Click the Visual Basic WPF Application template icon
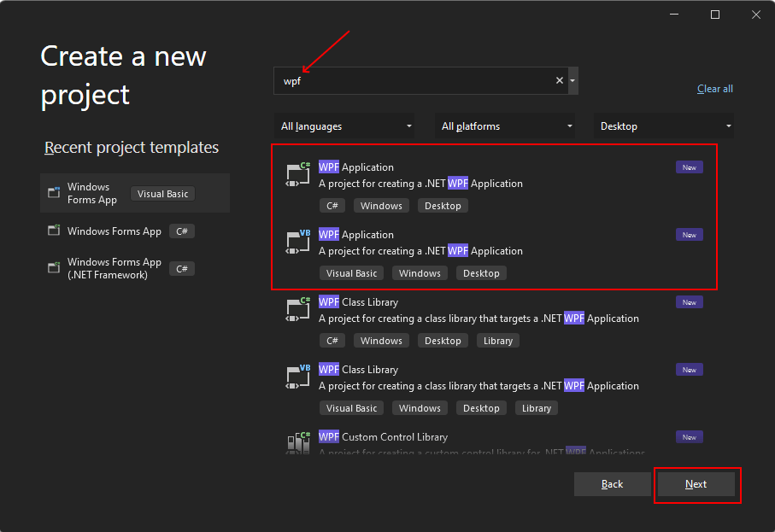Screen dimensions: 775x532 [x=296, y=242]
